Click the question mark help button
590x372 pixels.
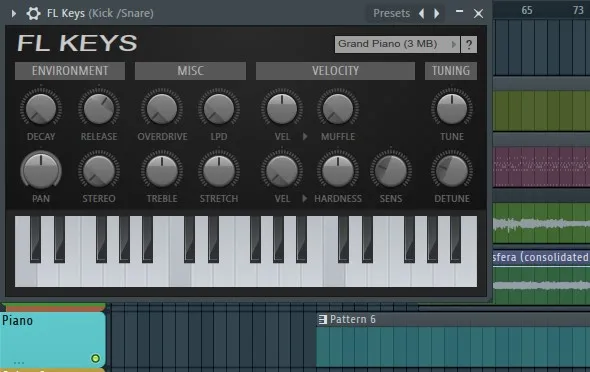pyautogui.click(x=469, y=45)
